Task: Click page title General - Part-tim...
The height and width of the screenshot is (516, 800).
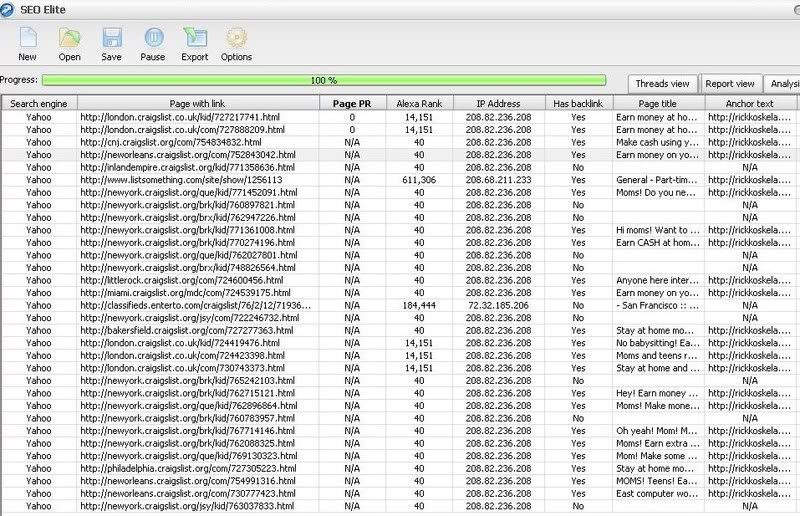Action: click(656, 180)
